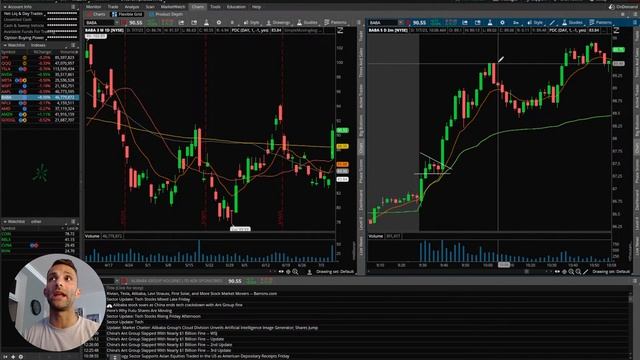This screenshot has width=640, height=360.
Task: Collapse the Account Info panel
Action: pyautogui.click(x=4, y=7)
